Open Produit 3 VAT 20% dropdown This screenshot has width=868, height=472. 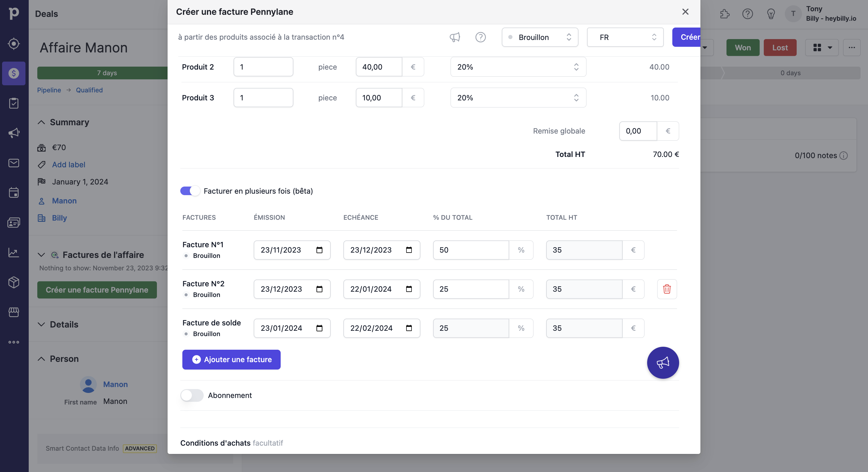tap(518, 98)
